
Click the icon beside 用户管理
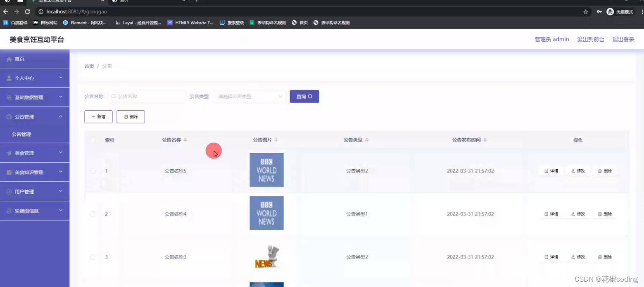pos(9,192)
